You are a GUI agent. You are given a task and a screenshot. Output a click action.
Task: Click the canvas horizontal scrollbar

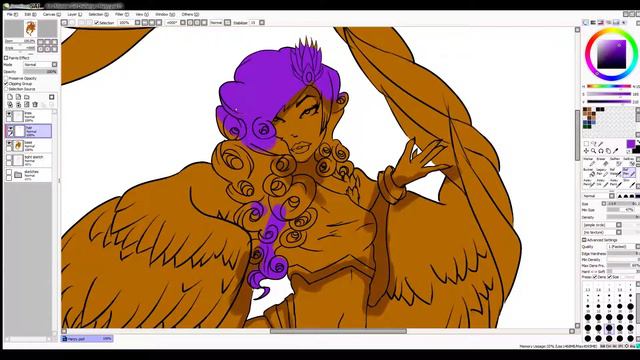pyautogui.click(x=338, y=331)
